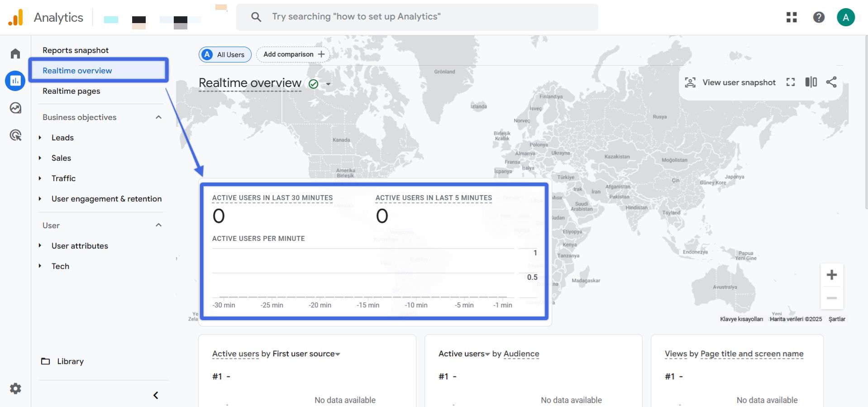Collapse the reports navigation panel
This screenshot has width=868, height=407.
pos(156,395)
